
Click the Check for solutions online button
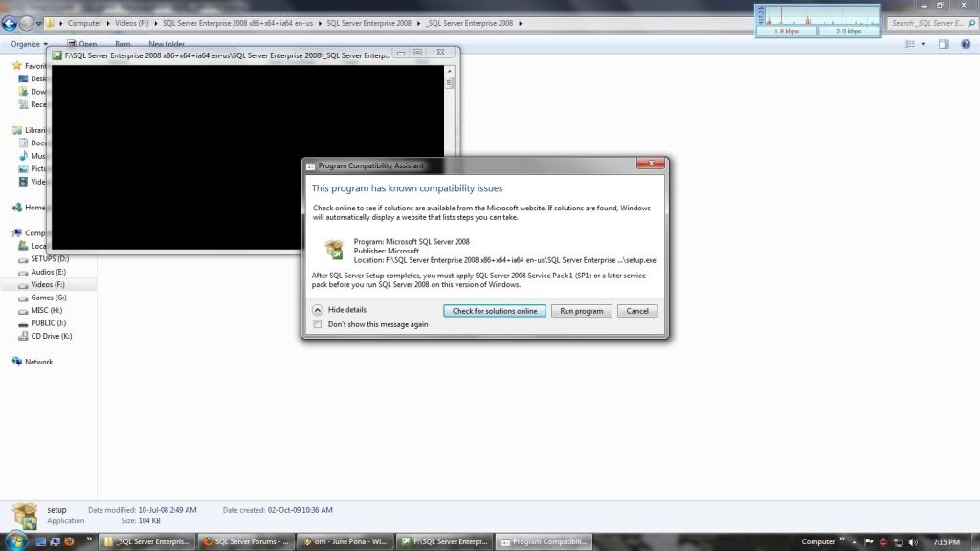[495, 311]
